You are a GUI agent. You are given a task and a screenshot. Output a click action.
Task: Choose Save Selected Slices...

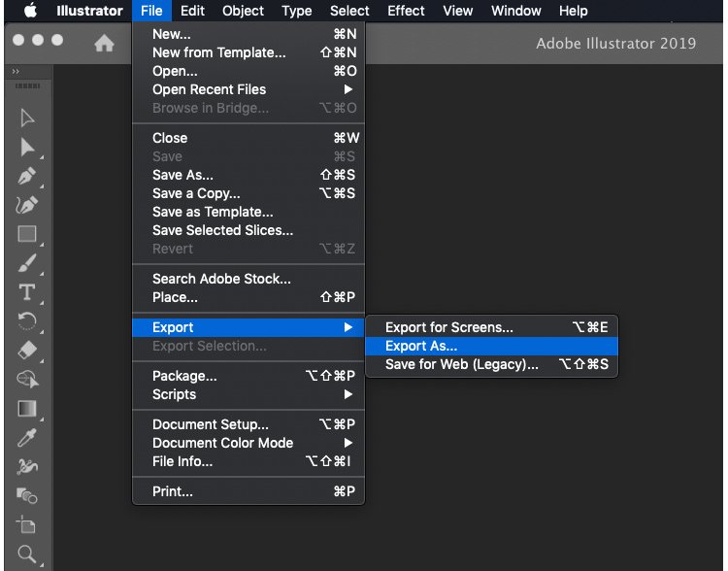click(248, 230)
